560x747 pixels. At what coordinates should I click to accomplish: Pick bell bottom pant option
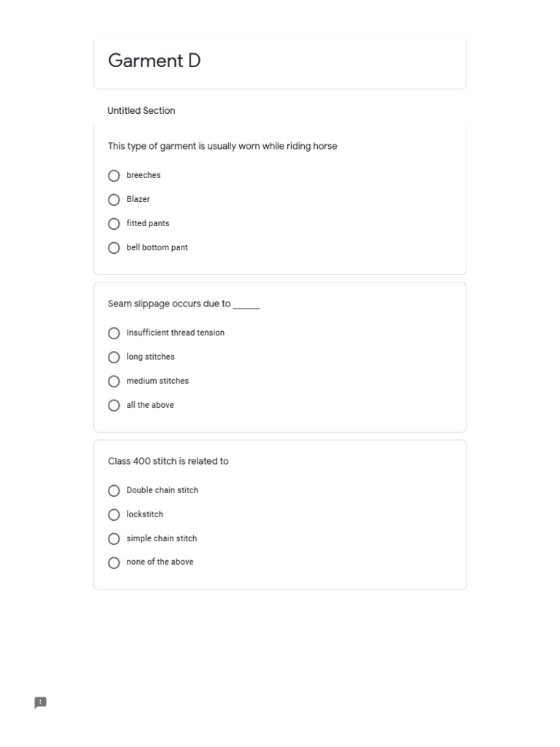click(114, 248)
